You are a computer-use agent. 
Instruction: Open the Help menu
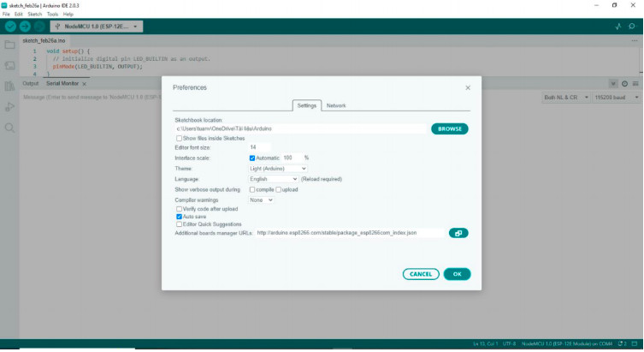point(68,14)
